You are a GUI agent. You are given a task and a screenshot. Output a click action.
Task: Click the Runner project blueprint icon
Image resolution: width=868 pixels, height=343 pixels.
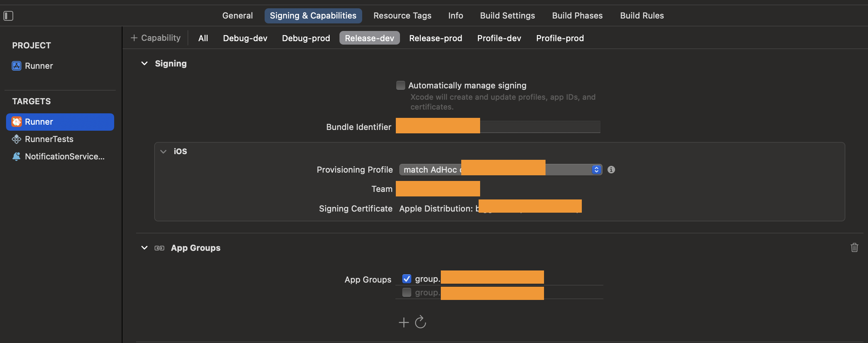(x=17, y=66)
